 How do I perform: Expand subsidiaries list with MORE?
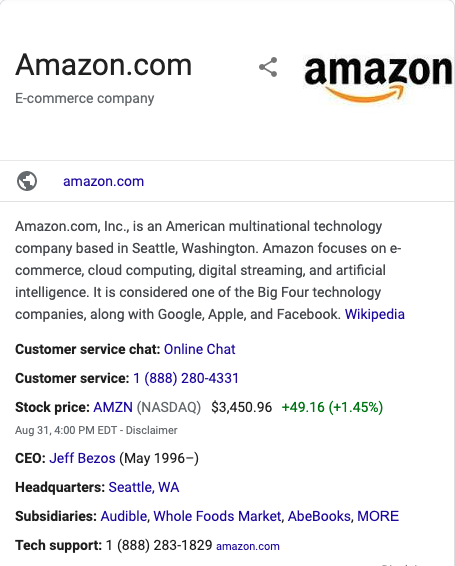[x=378, y=516]
